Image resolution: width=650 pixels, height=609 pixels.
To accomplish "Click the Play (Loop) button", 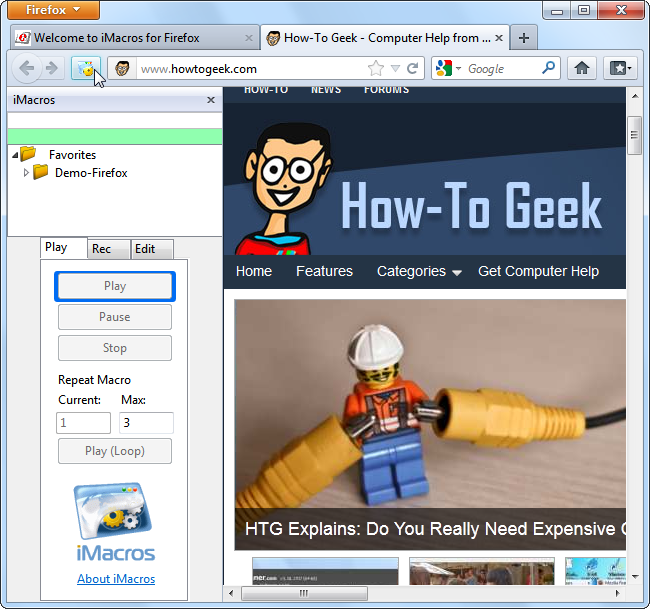I will (x=115, y=451).
